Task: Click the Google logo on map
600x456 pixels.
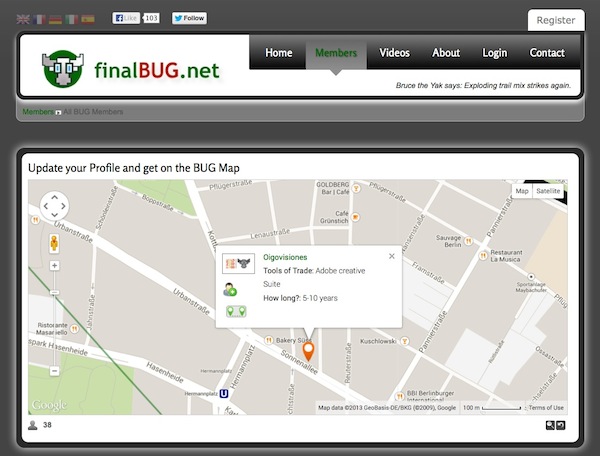Action: (x=49, y=405)
